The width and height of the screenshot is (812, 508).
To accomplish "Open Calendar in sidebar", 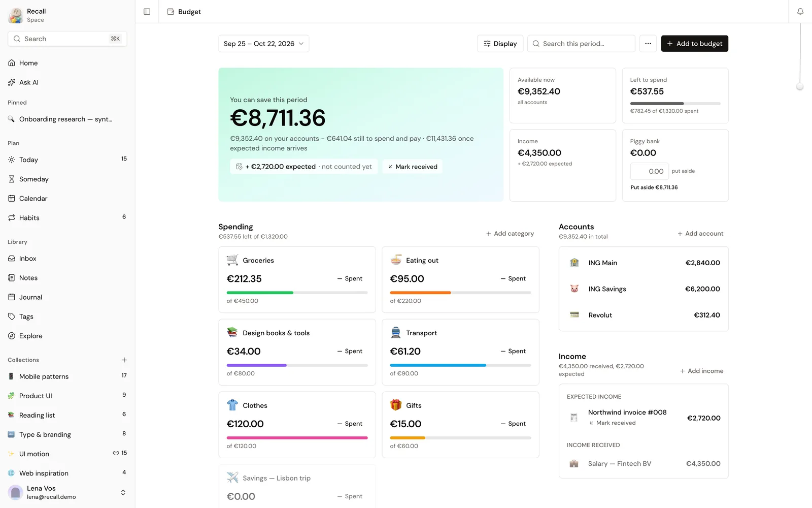I will click(67, 198).
